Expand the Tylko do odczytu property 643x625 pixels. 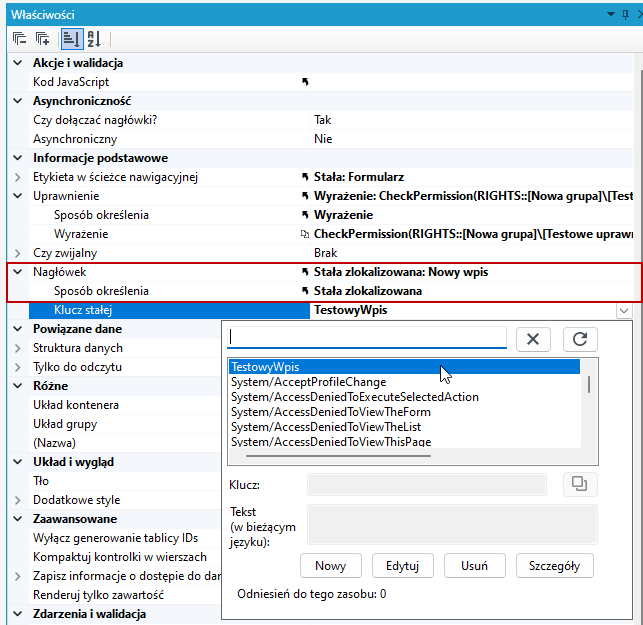tap(18, 367)
